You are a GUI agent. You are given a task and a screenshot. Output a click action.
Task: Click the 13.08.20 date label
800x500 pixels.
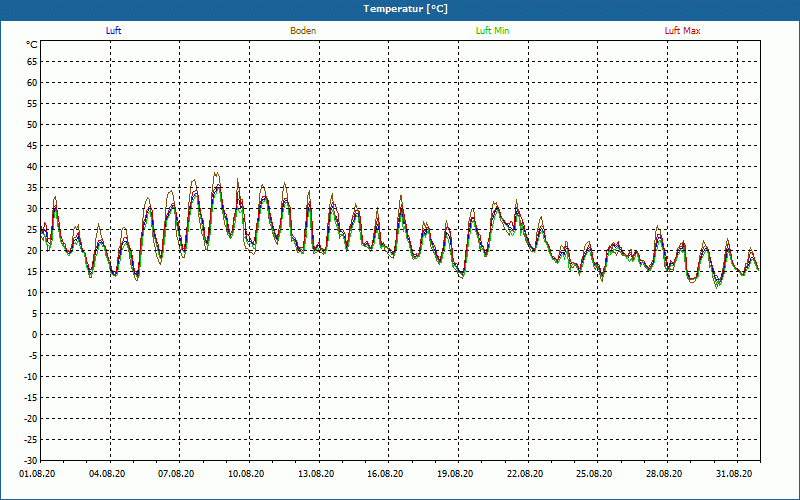click(316, 474)
